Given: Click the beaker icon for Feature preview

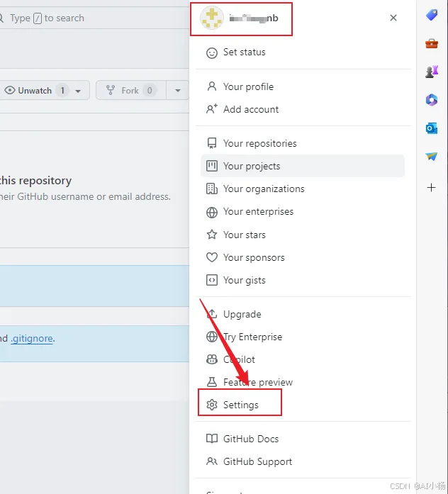Looking at the screenshot, I should 212,382.
